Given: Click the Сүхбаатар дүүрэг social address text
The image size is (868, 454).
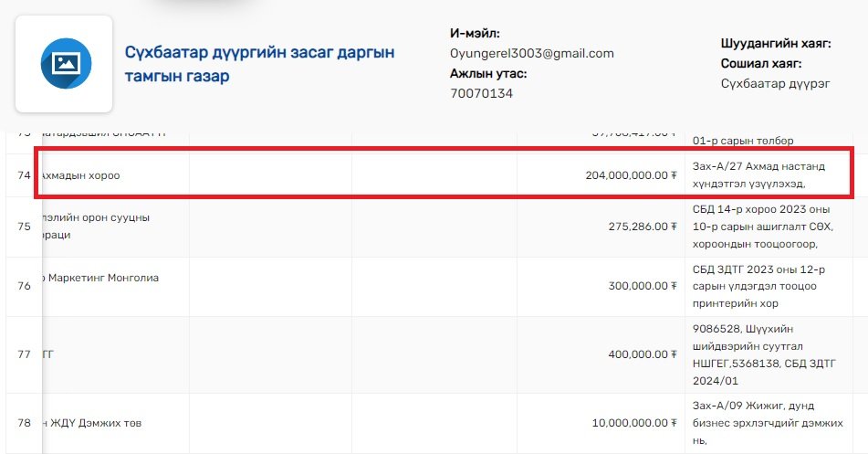Looking at the screenshot, I should [775, 84].
